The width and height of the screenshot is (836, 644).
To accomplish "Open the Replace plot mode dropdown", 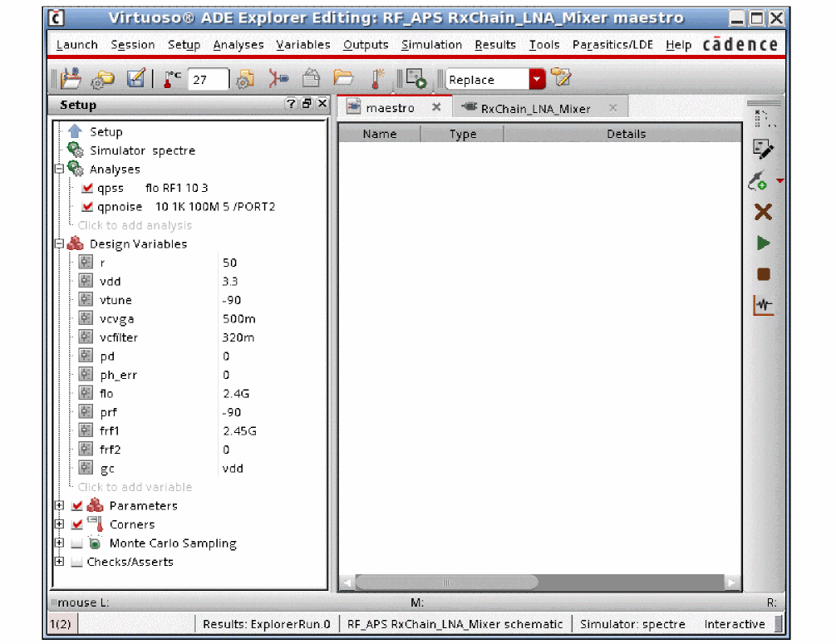I will click(x=537, y=80).
